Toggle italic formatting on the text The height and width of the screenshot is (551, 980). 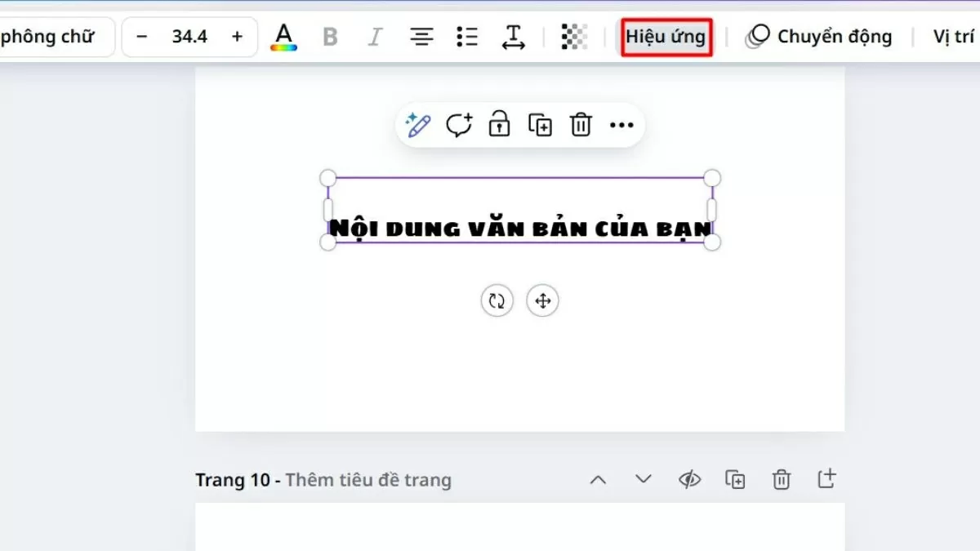click(375, 36)
